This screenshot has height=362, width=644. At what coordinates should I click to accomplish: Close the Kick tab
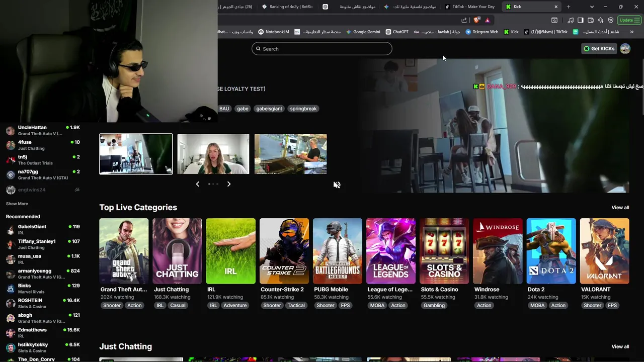[x=556, y=7]
